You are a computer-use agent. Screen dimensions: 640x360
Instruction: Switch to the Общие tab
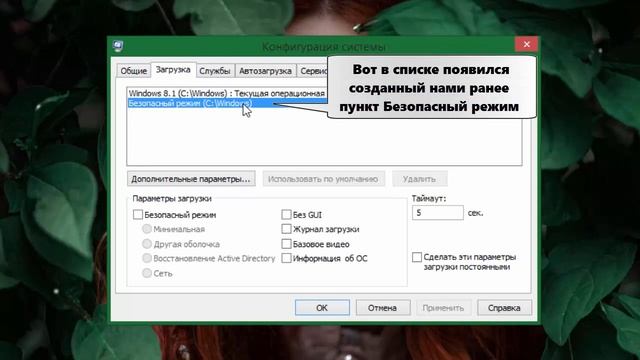pyautogui.click(x=133, y=71)
